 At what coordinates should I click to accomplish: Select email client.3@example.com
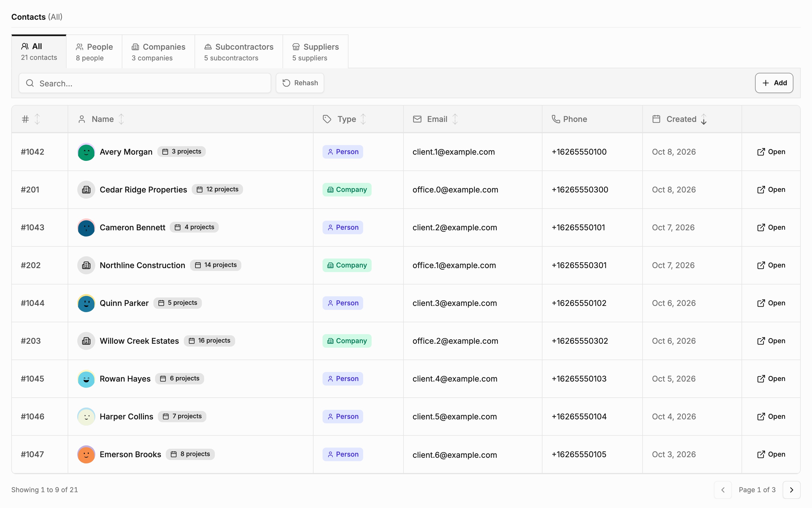(455, 303)
